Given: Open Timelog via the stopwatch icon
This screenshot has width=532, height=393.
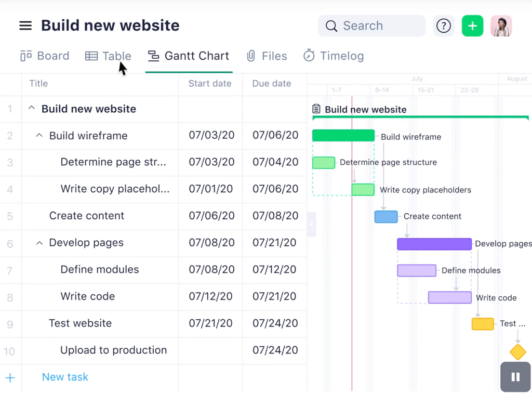Looking at the screenshot, I should [309, 55].
